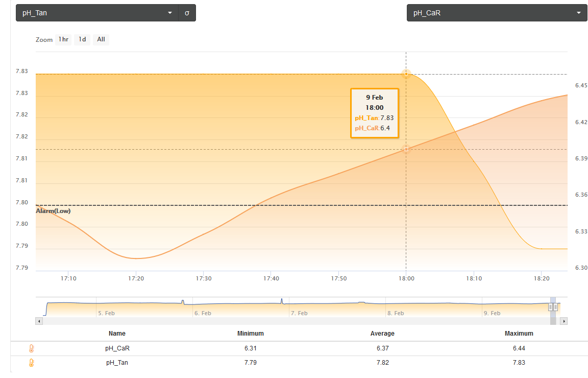Click the 17:40 x-axis label

coord(271,278)
